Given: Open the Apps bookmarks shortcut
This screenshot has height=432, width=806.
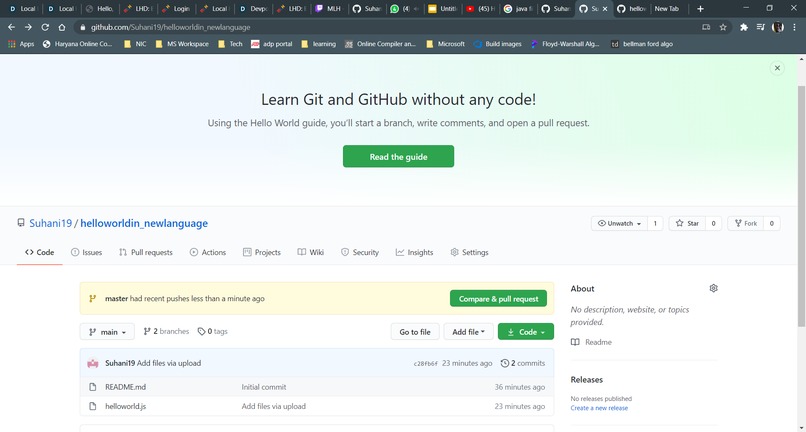Looking at the screenshot, I should point(21,44).
